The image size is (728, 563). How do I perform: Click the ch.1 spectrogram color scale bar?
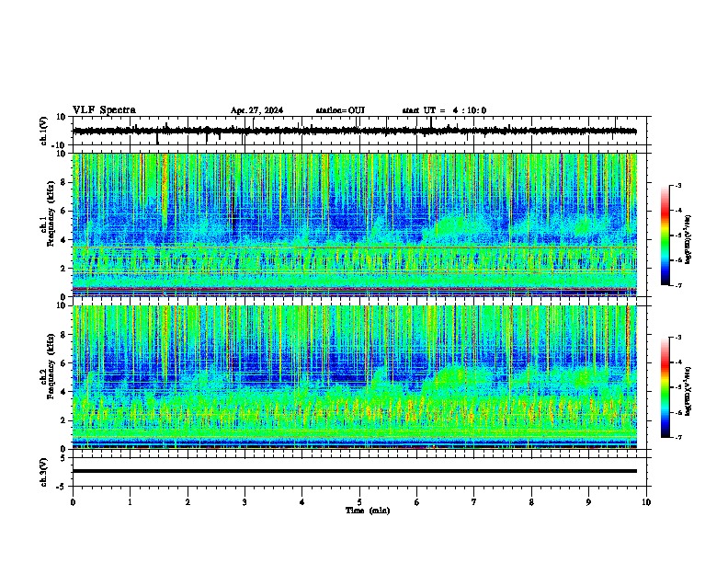(x=665, y=236)
